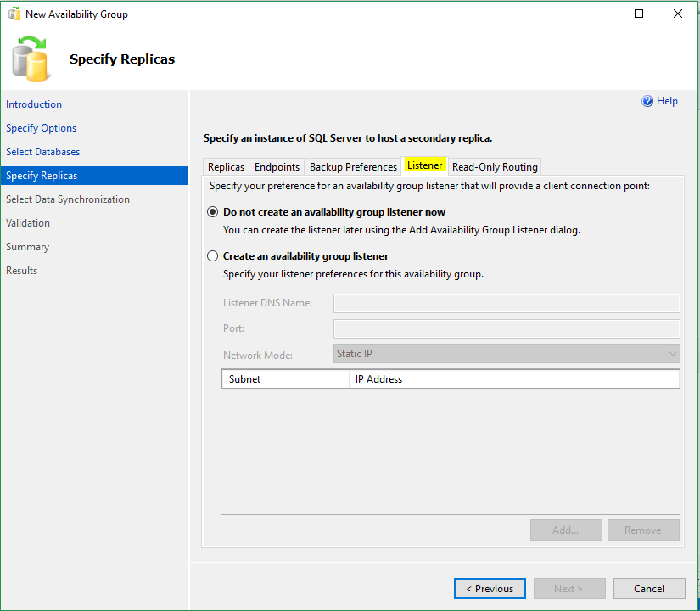
Task: Switch to the Endpoints tab
Action: 276,166
